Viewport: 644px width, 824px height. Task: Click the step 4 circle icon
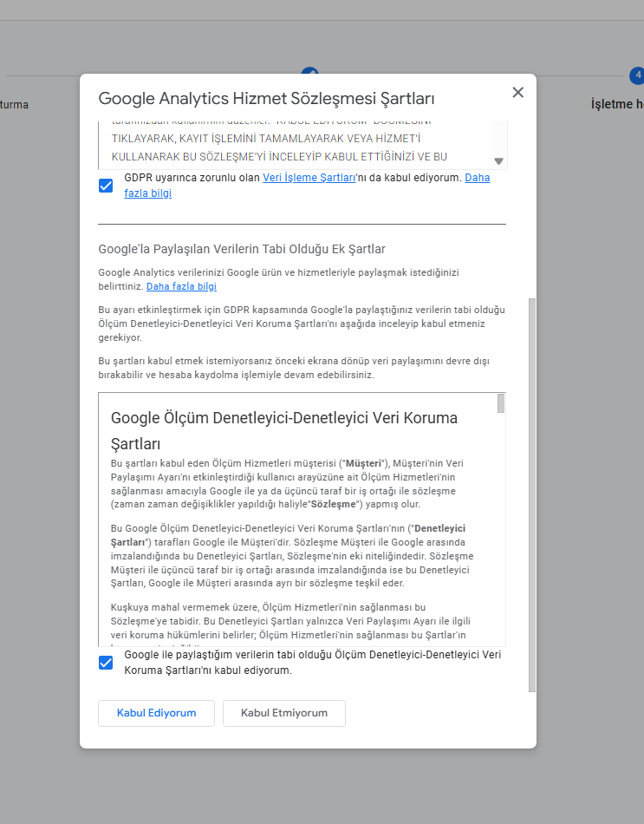(638, 76)
